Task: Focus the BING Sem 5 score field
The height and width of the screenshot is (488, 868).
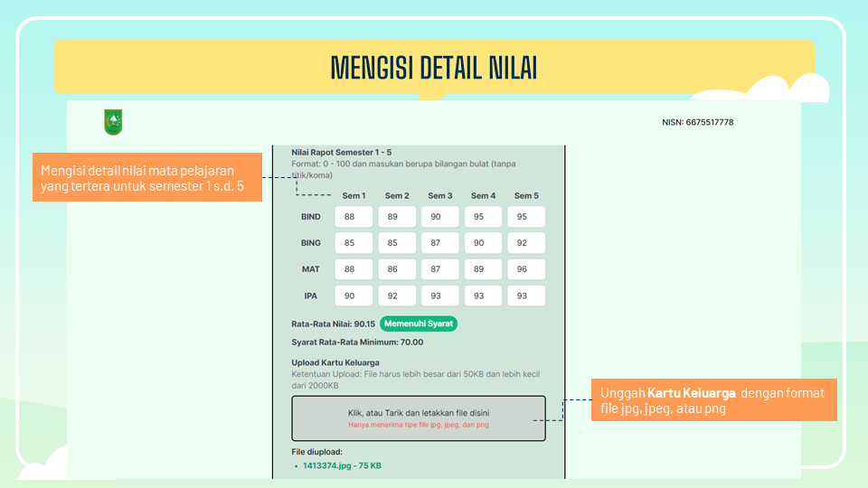Action: (x=526, y=243)
